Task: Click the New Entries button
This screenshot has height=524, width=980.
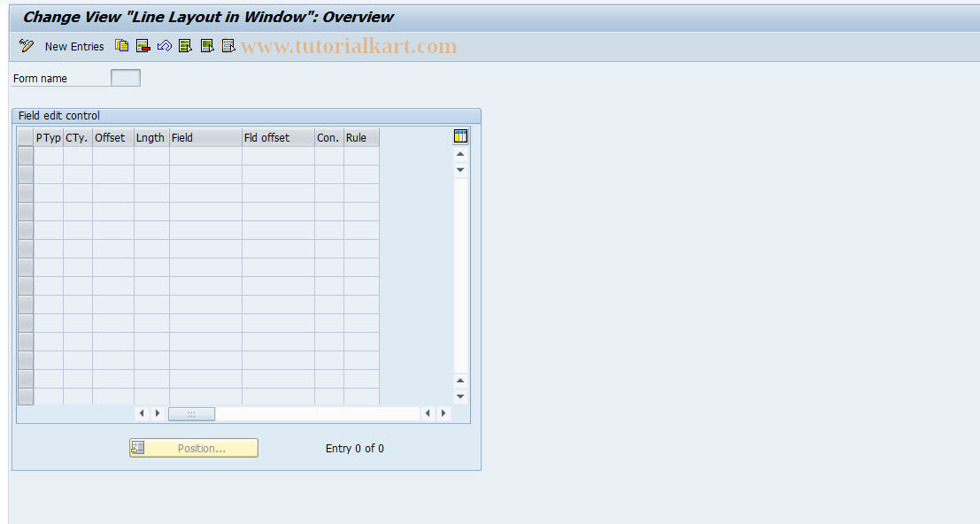Action: (74, 46)
